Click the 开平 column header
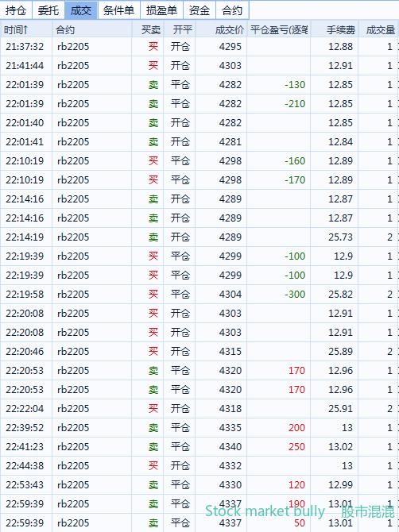The height and width of the screenshot is (532, 399). [180, 30]
